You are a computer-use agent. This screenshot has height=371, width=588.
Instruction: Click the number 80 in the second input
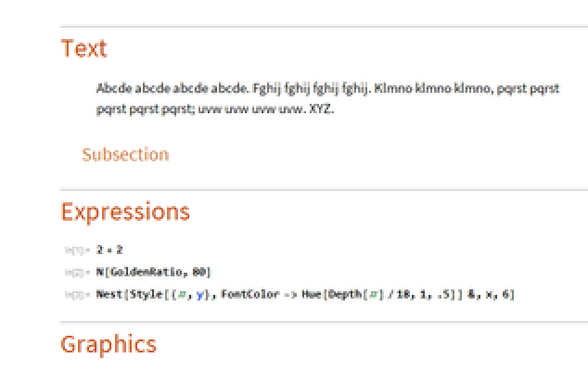pyautogui.click(x=200, y=272)
